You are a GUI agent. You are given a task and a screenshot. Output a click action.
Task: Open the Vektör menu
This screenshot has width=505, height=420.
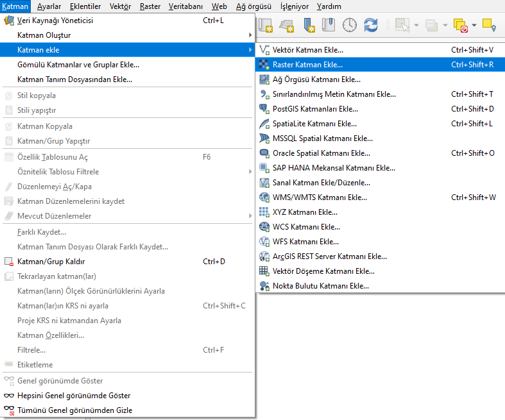click(x=120, y=6)
